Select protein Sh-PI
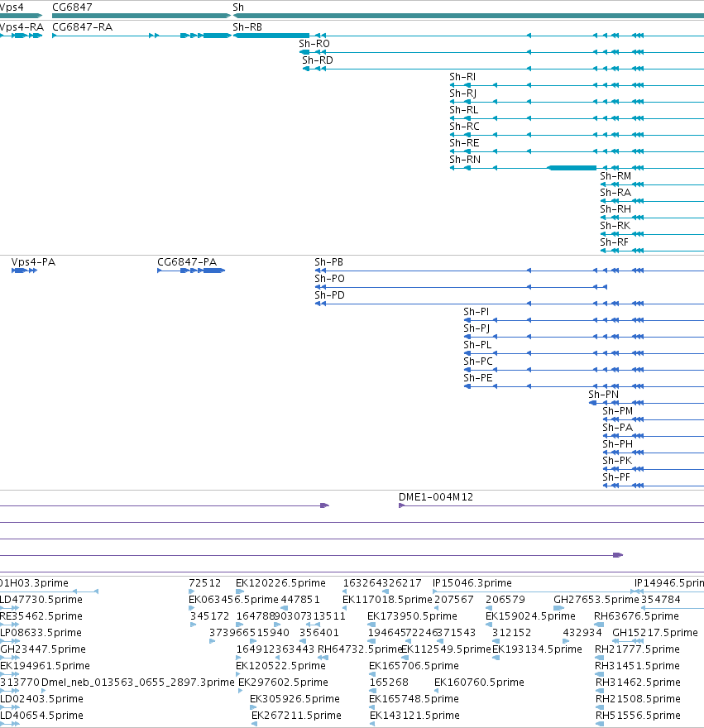The width and height of the screenshot is (704, 728). coord(476,312)
